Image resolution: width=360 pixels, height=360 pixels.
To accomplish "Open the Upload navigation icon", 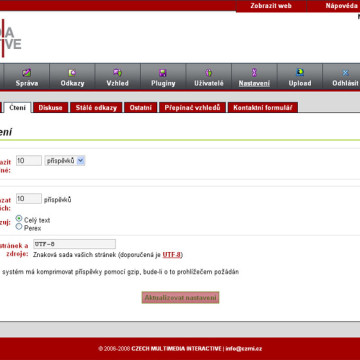I will (x=300, y=72).
